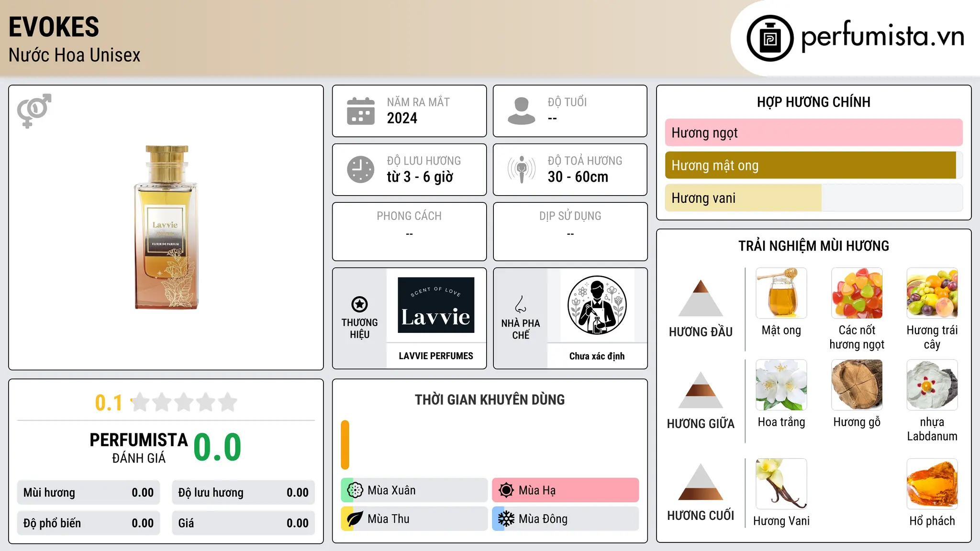This screenshot has width=980, height=551.
Task: Open the Hương gỗ note image
Action: [x=857, y=385]
